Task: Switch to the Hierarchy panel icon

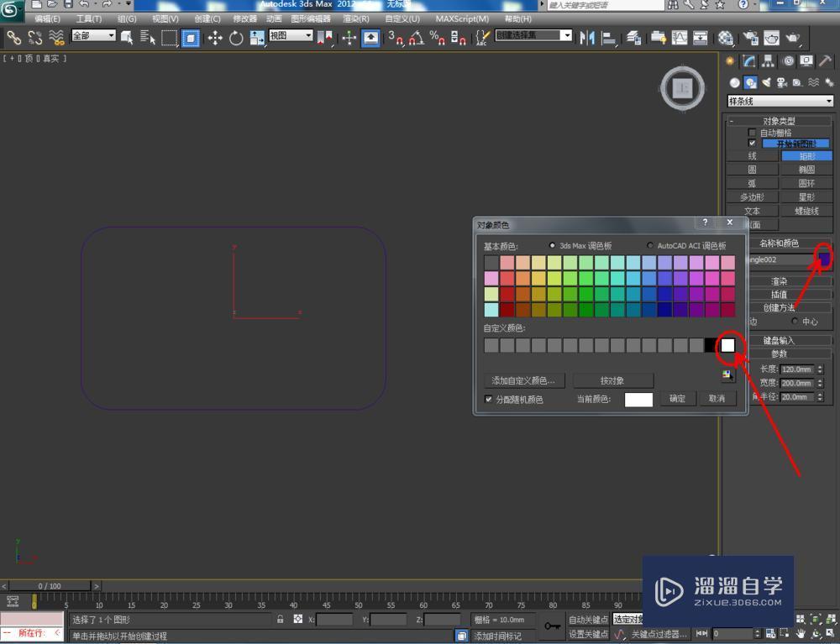Action: pos(768,61)
